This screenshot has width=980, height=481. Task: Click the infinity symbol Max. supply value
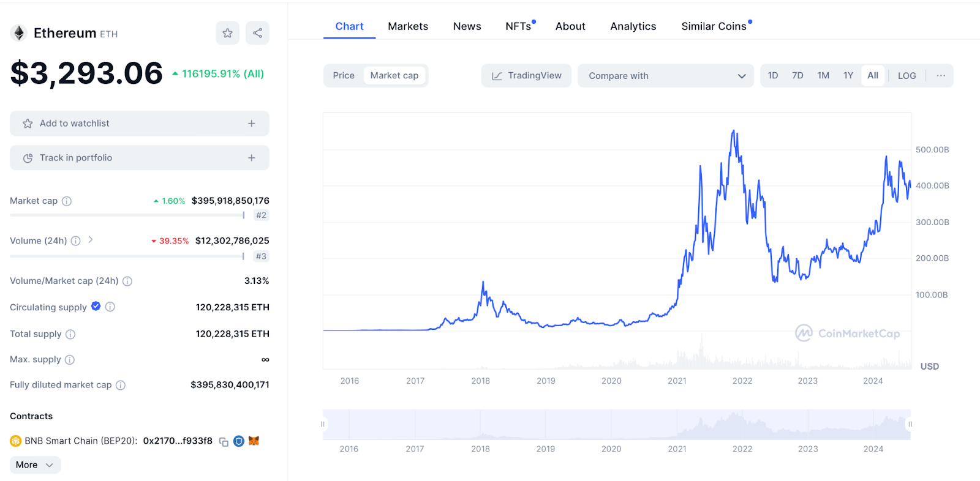point(265,360)
